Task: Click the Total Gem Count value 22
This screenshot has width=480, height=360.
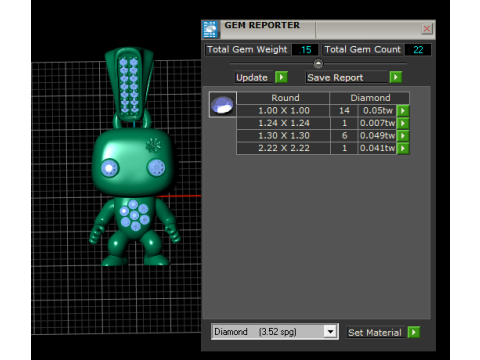Action: click(x=418, y=50)
